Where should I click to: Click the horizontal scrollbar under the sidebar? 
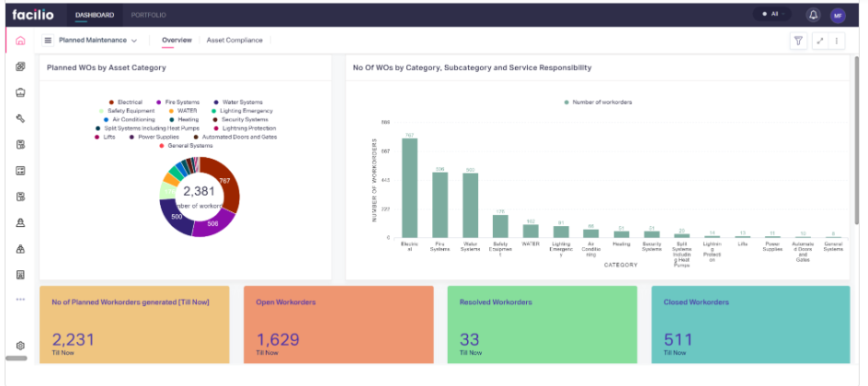point(16,358)
